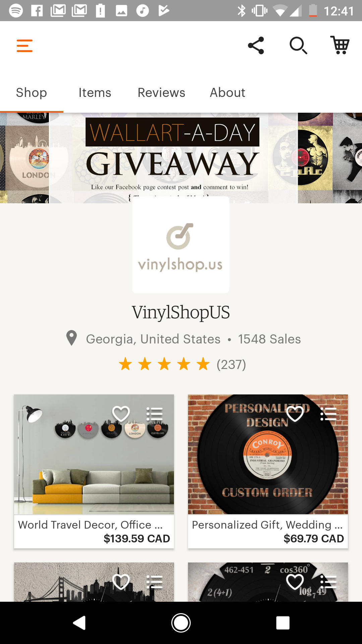Open list menu on World Travel Decor
The height and width of the screenshot is (644, 362).
tap(155, 414)
